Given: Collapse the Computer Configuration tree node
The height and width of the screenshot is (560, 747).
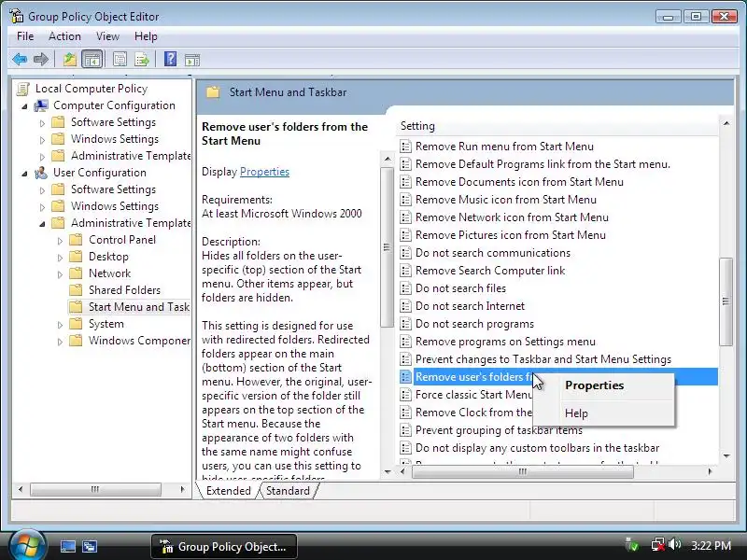Looking at the screenshot, I should pyautogui.click(x=24, y=106).
